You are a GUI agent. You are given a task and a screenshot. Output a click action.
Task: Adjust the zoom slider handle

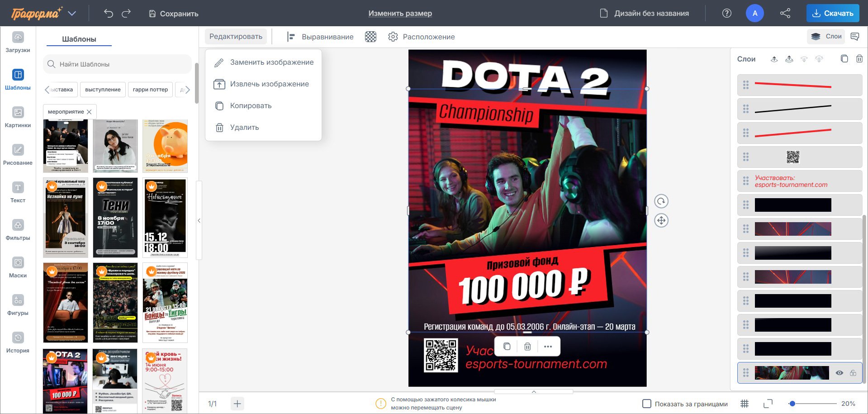pyautogui.click(x=792, y=404)
